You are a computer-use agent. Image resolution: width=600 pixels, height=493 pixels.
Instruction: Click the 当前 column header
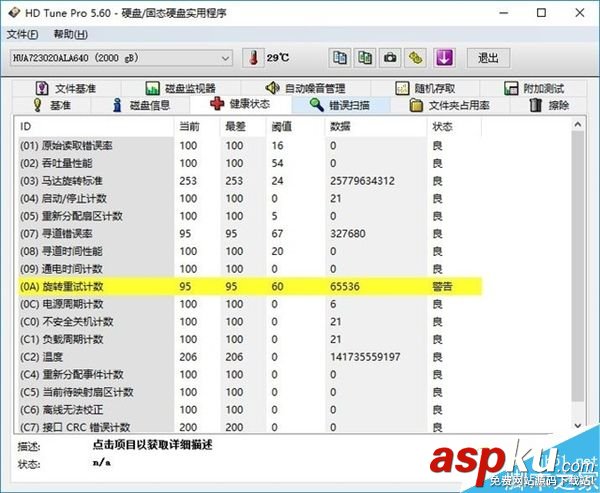pyautogui.click(x=197, y=126)
